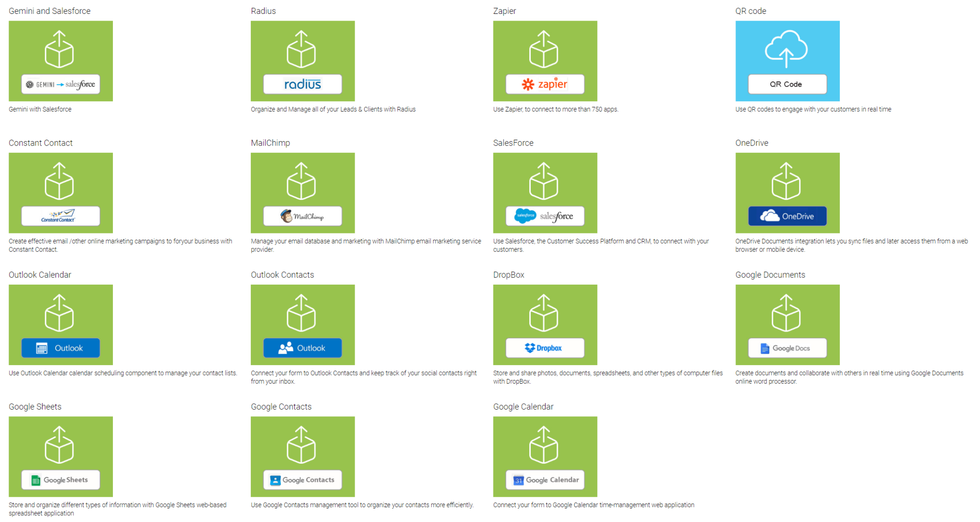Click the Google Documents 'word processor' description
Viewport: 980px width, 522px height.
pyautogui.click(x=849, y=378)
